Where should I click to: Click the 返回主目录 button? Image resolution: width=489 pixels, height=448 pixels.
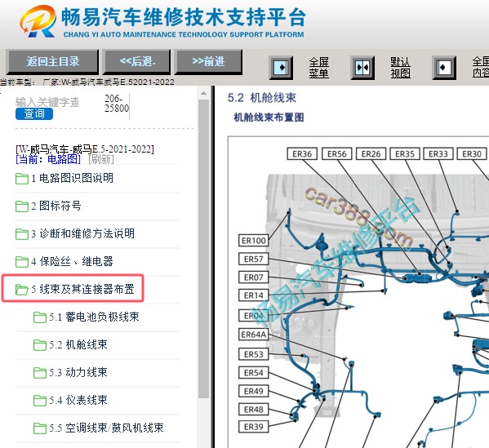point(53,61)
